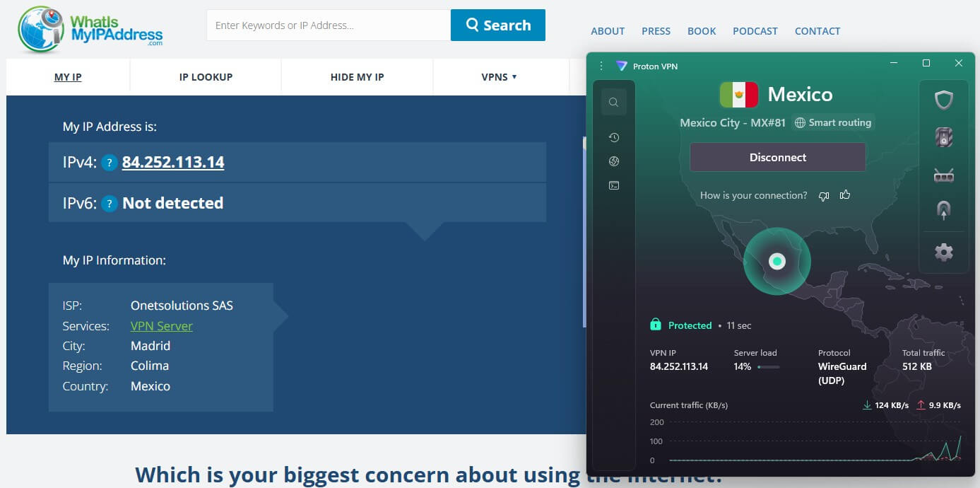This screenshot has height=488, width=980.
Task: Click the Mexico flag icon
Action: tap(738, 94)
